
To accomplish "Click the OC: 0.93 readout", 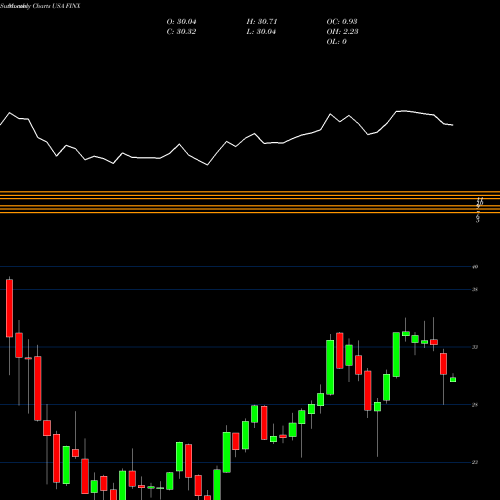I will point(342,22).
